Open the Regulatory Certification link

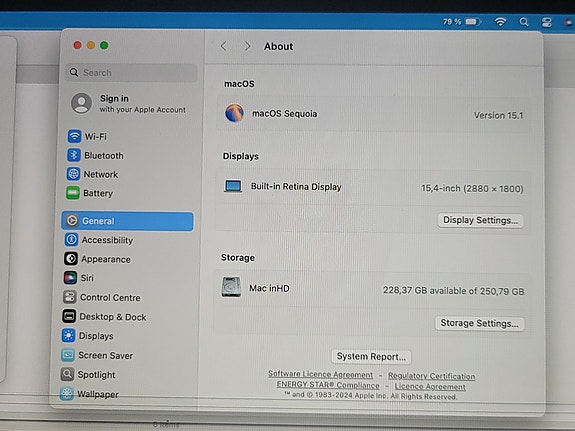tap(431, 376)
